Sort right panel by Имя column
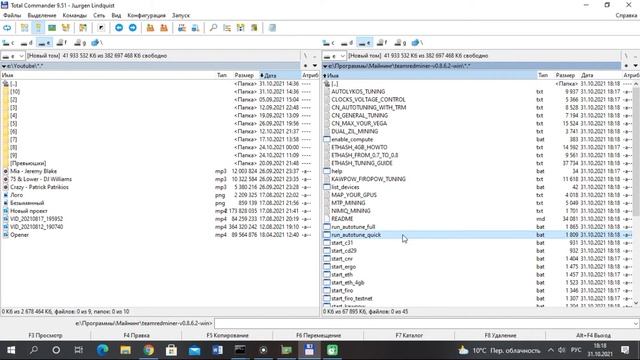This screenshot has height=360, width=640. 429,76
